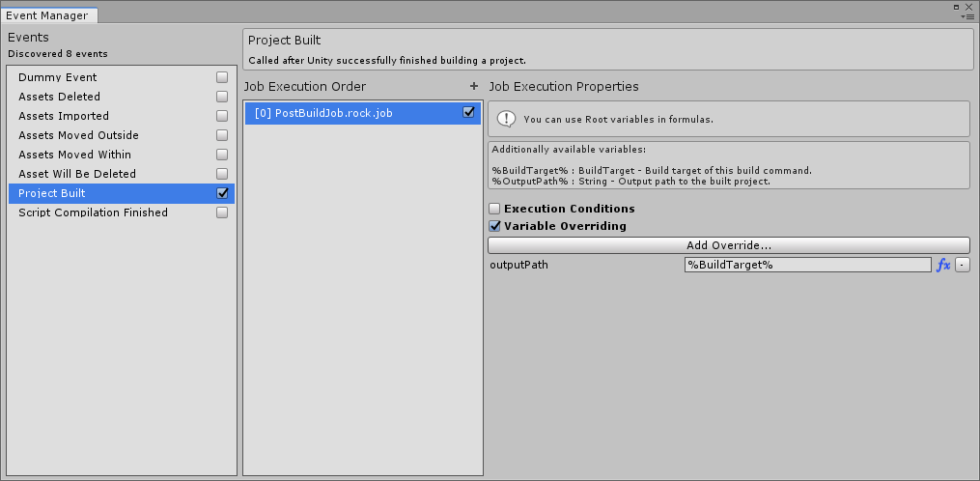Select the Assets Deleted event
Image resolution: width=980 pixels, height=481 pixels.
pyautogui.click(x=60, y=97)
